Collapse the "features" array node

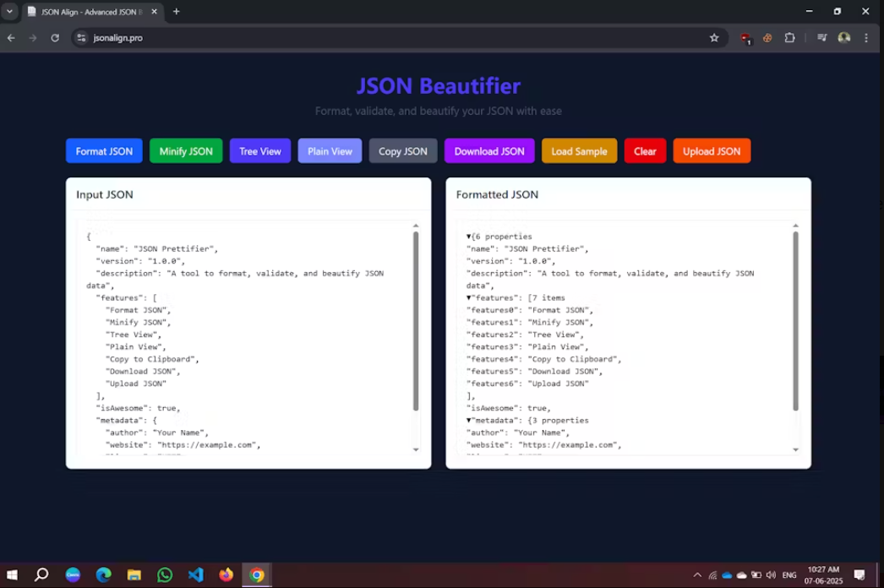[468, 297]
